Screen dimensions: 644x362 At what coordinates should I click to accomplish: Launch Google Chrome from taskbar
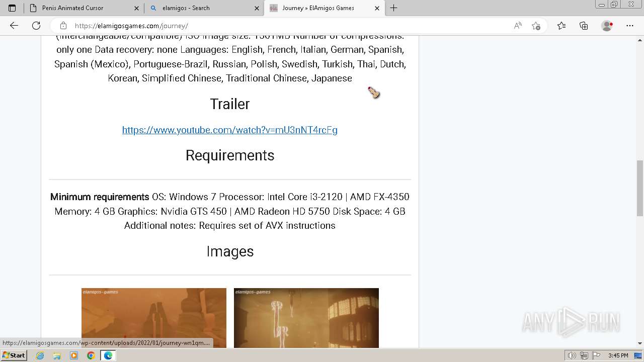91,355
